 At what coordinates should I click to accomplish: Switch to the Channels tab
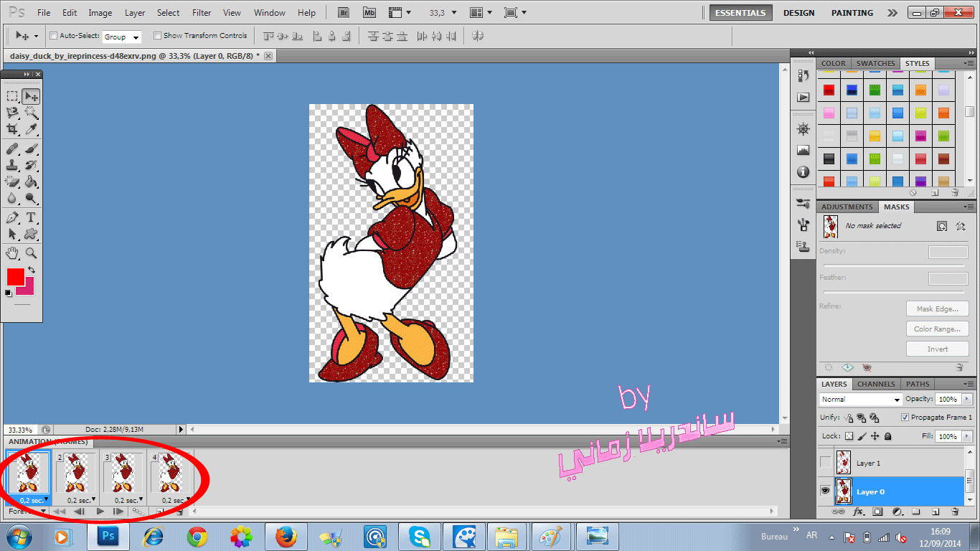click(x=876, y=385)
